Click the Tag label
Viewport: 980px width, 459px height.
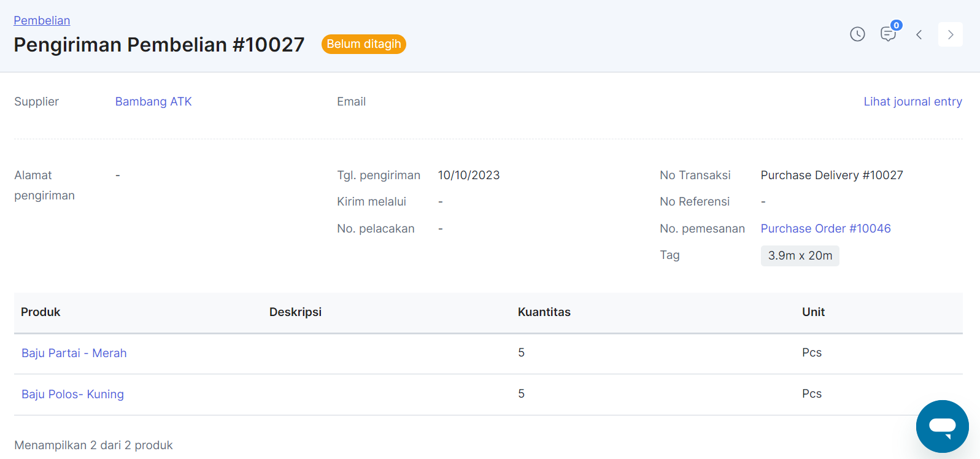click(x=669, y=255)
